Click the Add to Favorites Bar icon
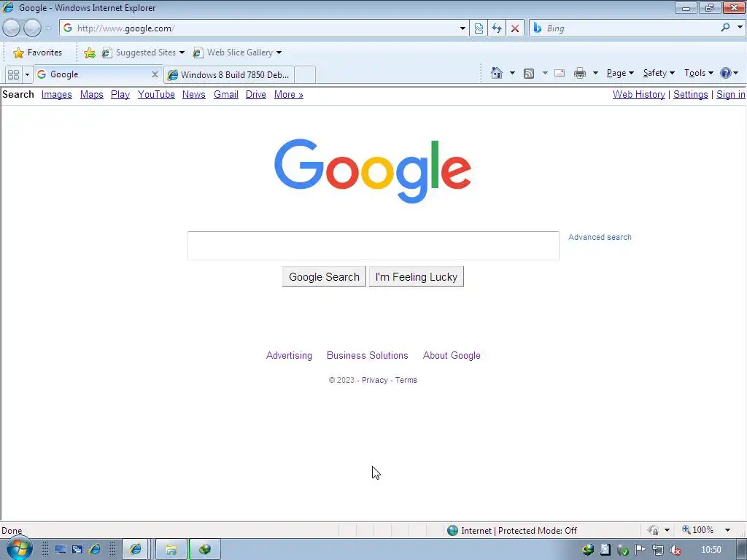This screenshot has height=560, width=747. click(89, 52)
